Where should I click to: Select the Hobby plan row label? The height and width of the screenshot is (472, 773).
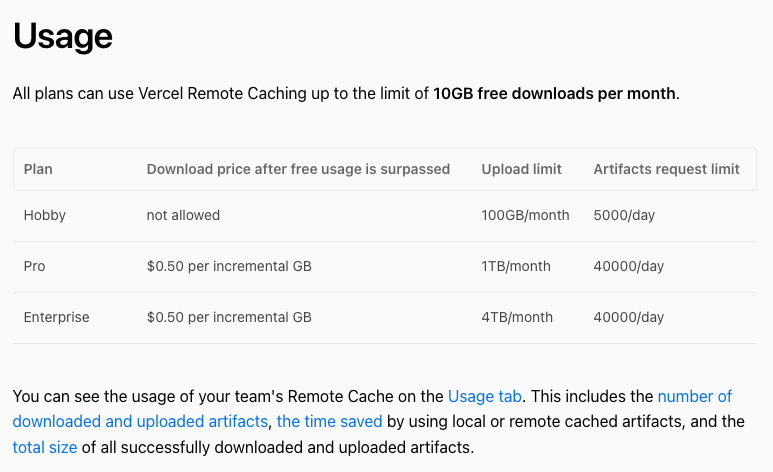(x=45, y=216)
